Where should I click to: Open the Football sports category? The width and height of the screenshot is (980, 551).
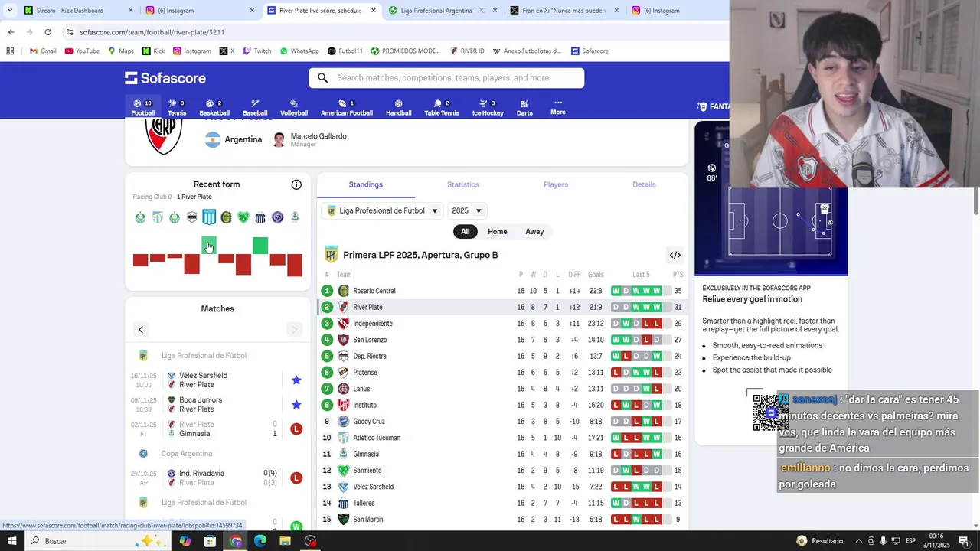(142, 108)
